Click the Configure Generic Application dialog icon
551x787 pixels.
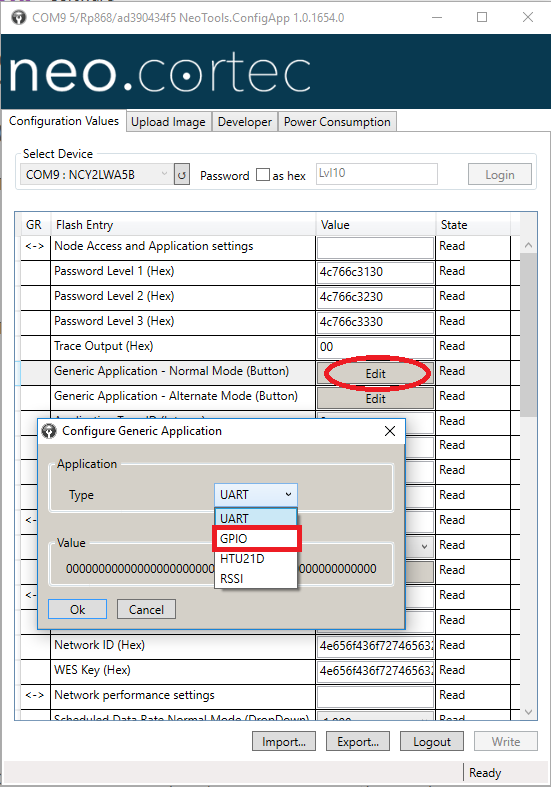pos(49,431)
